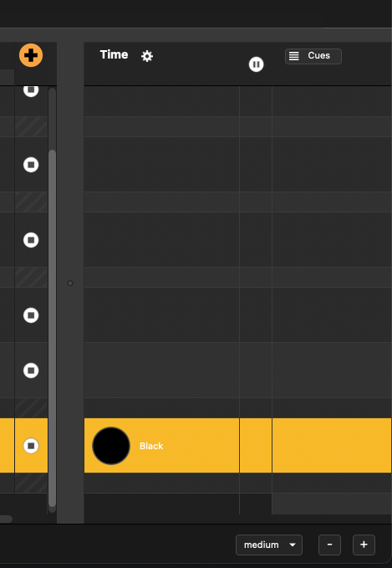Click the vertical scrollbar thumb
Screen dimensions: 392x568
tap(52, 328)
